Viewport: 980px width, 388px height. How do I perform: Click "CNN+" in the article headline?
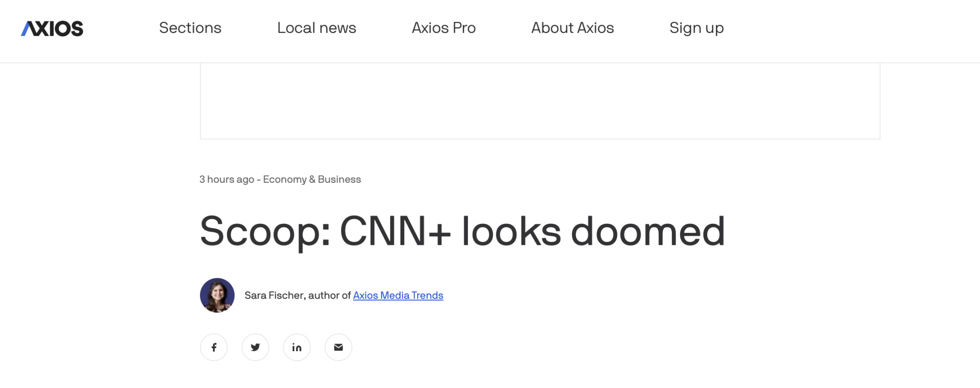395,232
